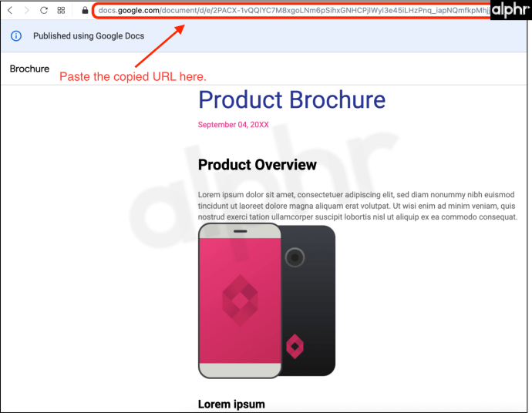
Task: Click the Brochure document title
Action: point(29,69)
